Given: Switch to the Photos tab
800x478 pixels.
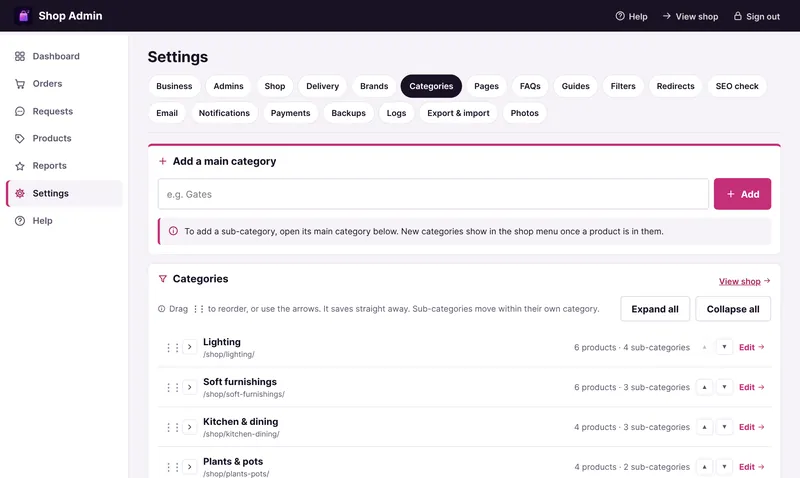Looking at the screenshot, I should click(x=524, y=113).
